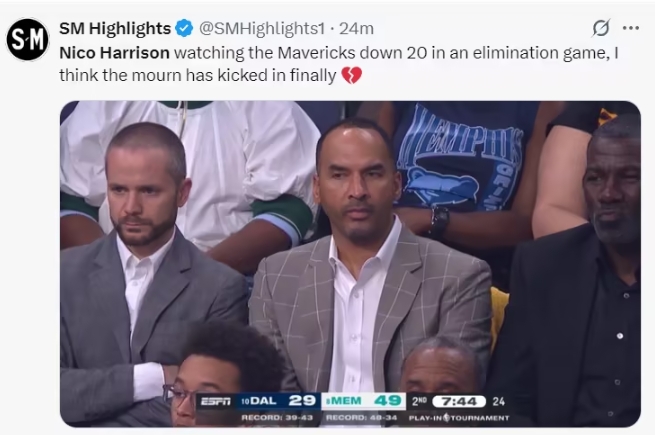The image size is (655, 435).
Task: Click the blue verified badge
Action: coord(184,28)
